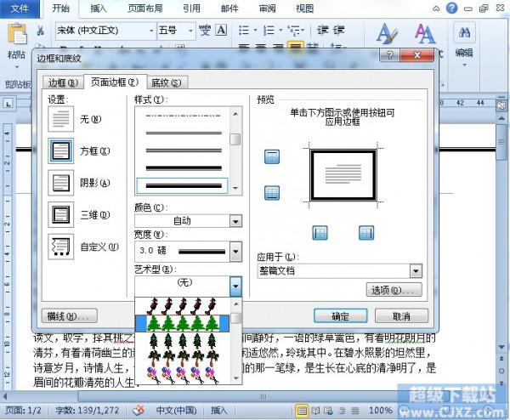Screen dimensions: 510x420
Task: Select the 三维 (3-D) border setting
Action: [x=61, y=214]
